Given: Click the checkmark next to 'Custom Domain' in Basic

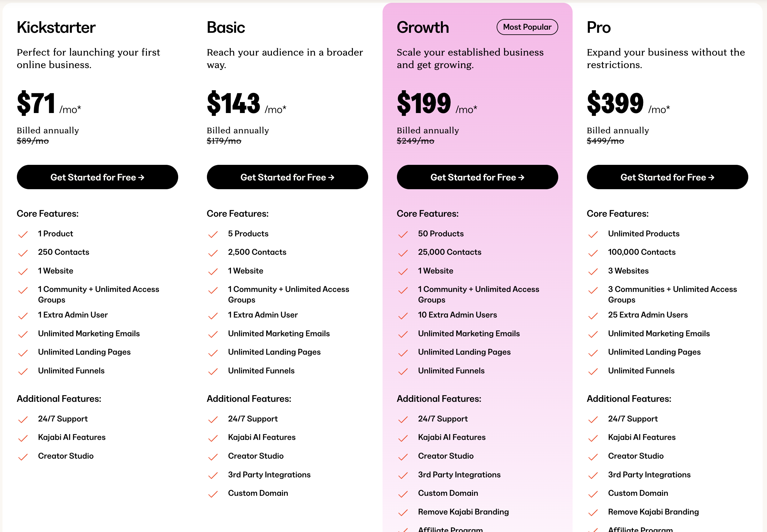Looking at the screenshot, I should pyautogui.click(x=213, y=494).
